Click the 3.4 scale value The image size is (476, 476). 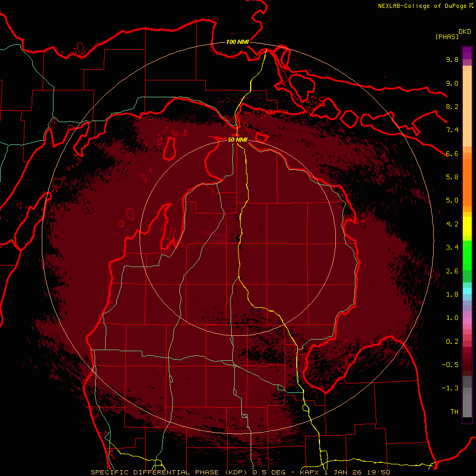(x=452, y=248)
